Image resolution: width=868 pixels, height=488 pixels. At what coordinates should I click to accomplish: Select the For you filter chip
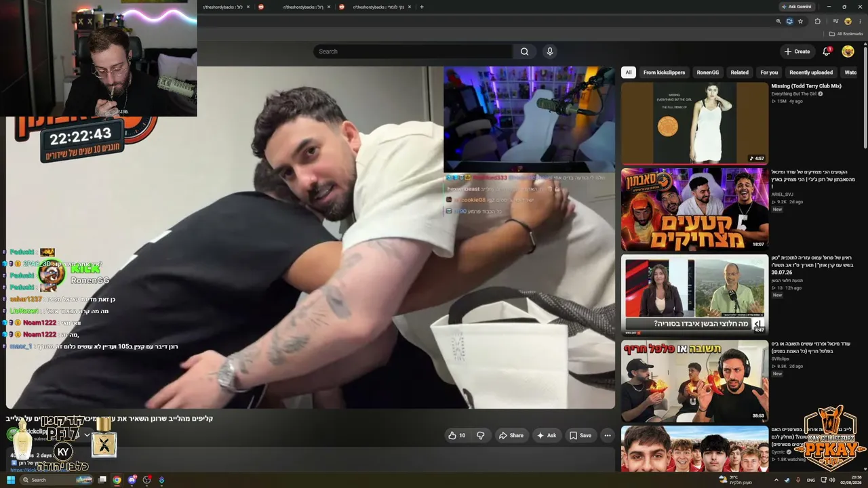point(769,73)
